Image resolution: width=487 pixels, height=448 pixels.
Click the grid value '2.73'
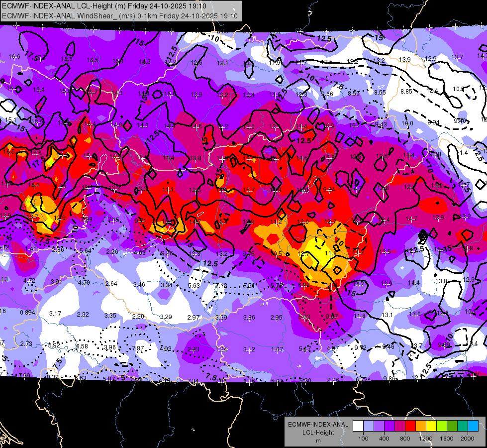pyautogui.click(x=26, y=344)
